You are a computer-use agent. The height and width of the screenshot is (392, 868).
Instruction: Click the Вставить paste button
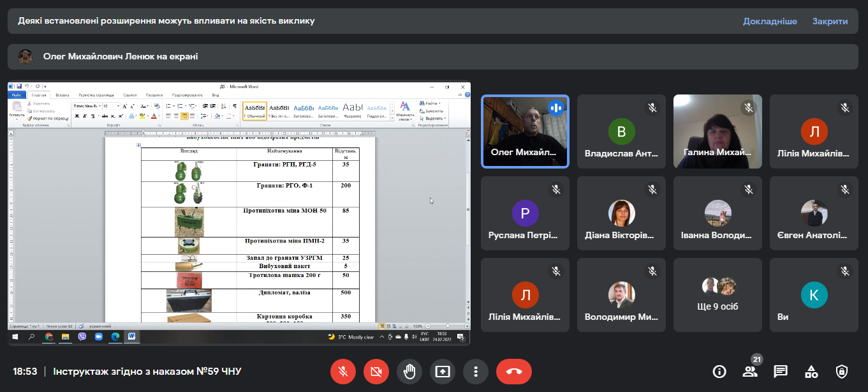[16, 112]
